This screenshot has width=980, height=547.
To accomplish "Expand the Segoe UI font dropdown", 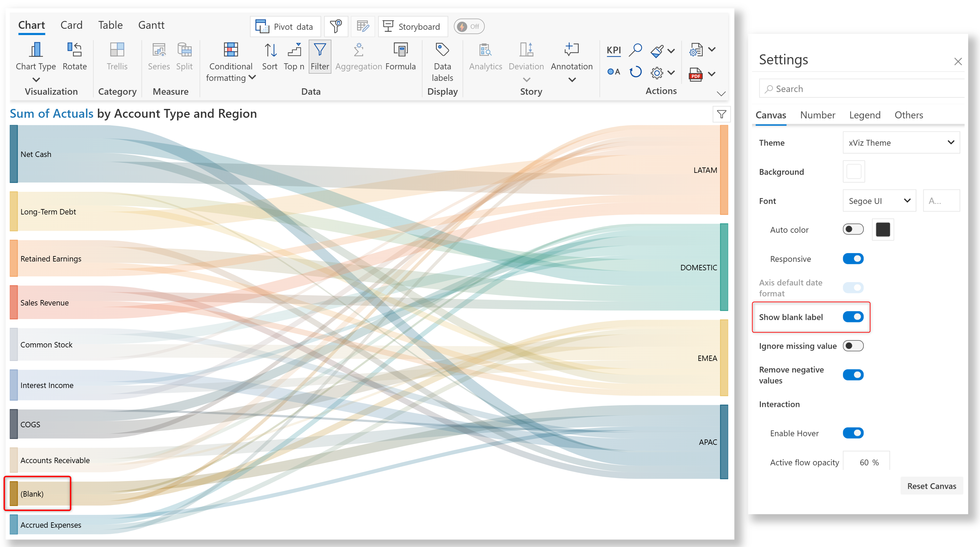I will coord(879,201).
